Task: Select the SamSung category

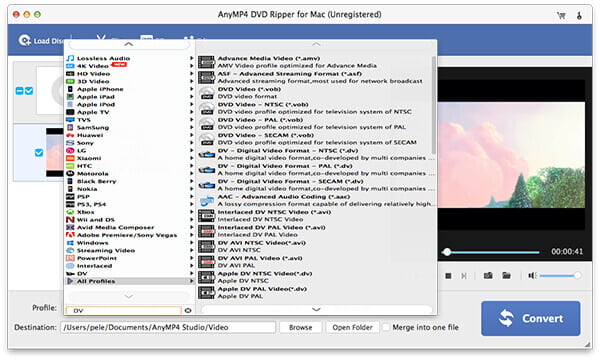Action: (130, 127)
